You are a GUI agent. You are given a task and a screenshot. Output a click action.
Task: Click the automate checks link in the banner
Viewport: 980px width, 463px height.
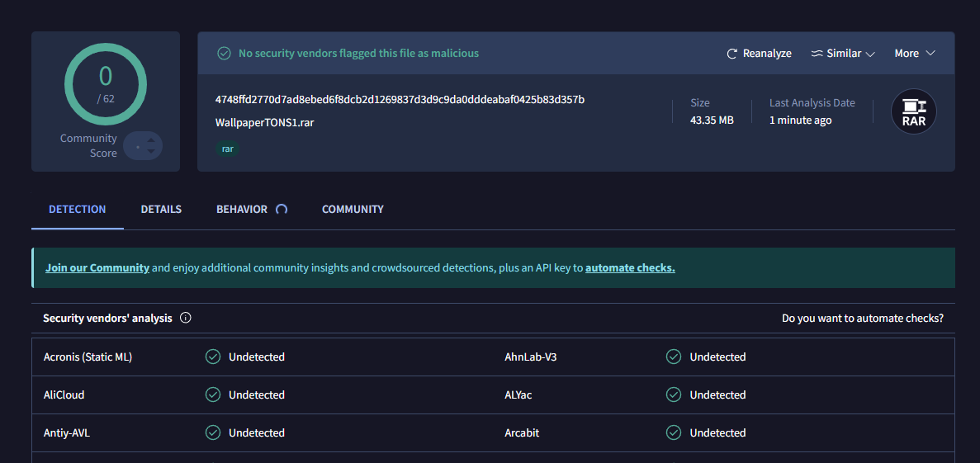click(x=630, y=268)
